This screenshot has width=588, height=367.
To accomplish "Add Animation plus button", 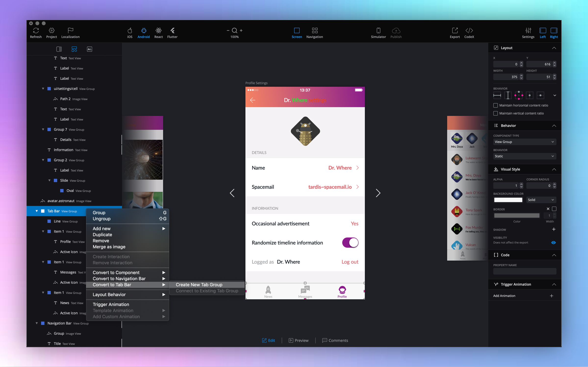I will coord(551,296).
